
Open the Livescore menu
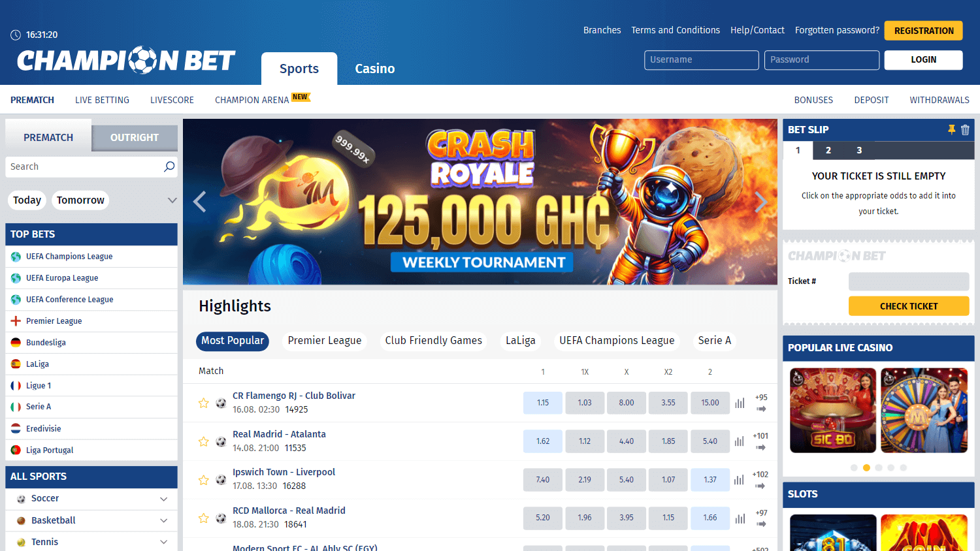(172, 100)
